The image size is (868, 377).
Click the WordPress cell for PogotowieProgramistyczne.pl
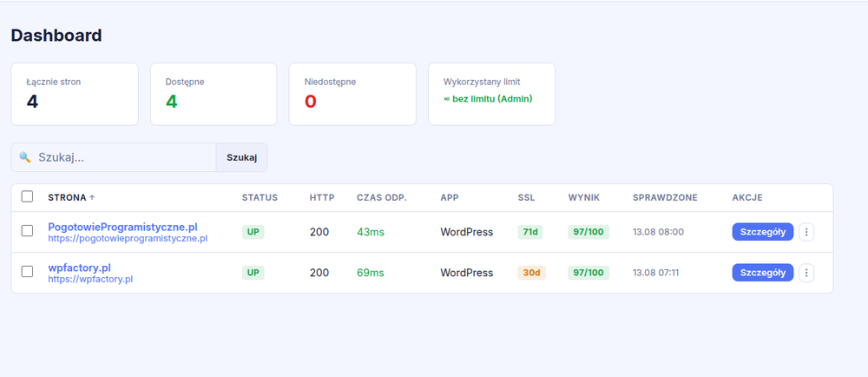[467, 232]
